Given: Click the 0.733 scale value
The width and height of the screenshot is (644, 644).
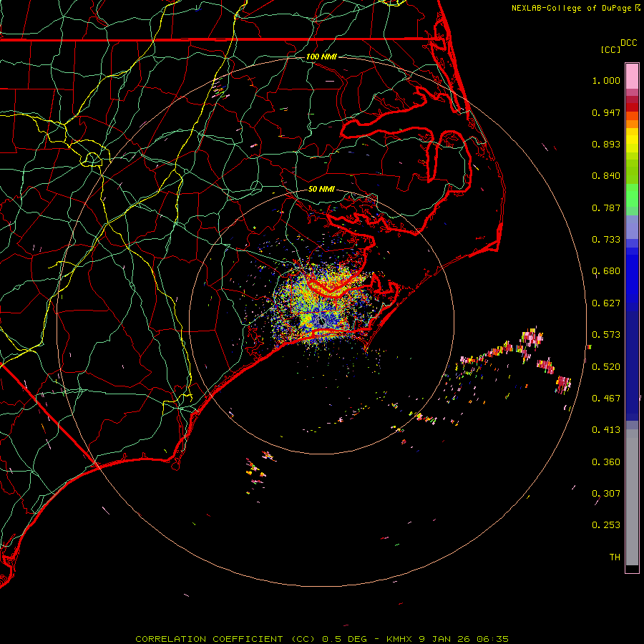Looking at the screenshot, I should pos(606,240).
